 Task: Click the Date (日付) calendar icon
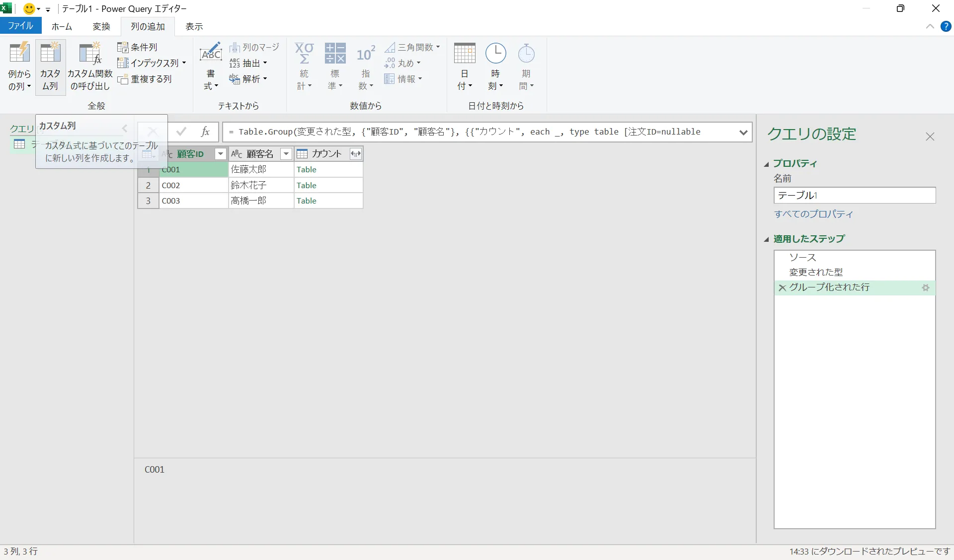(465, 54)
